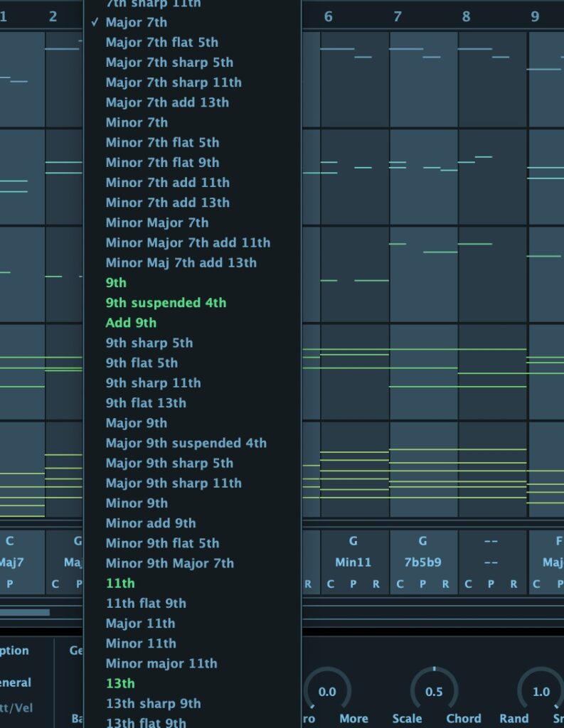564x728 pixels.
Task: Choose the green "9th suspended 4th" entry
Action: click(x=166, y=303)
